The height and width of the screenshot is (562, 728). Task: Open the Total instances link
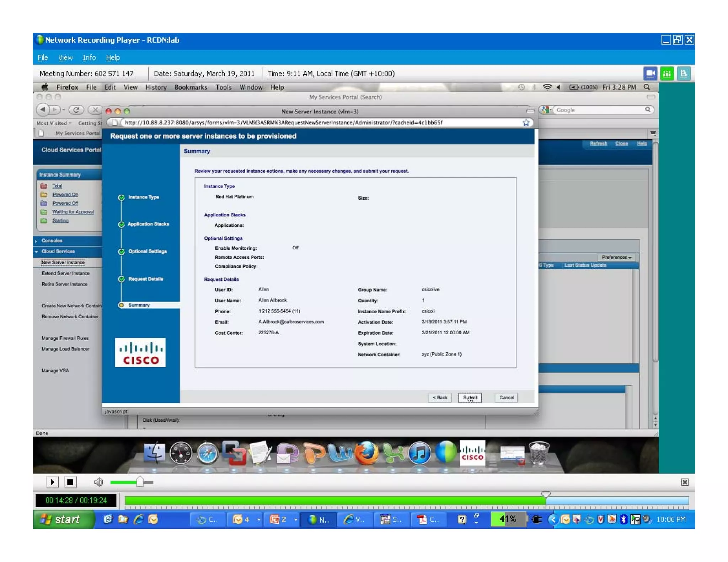(x=57, y=186)
